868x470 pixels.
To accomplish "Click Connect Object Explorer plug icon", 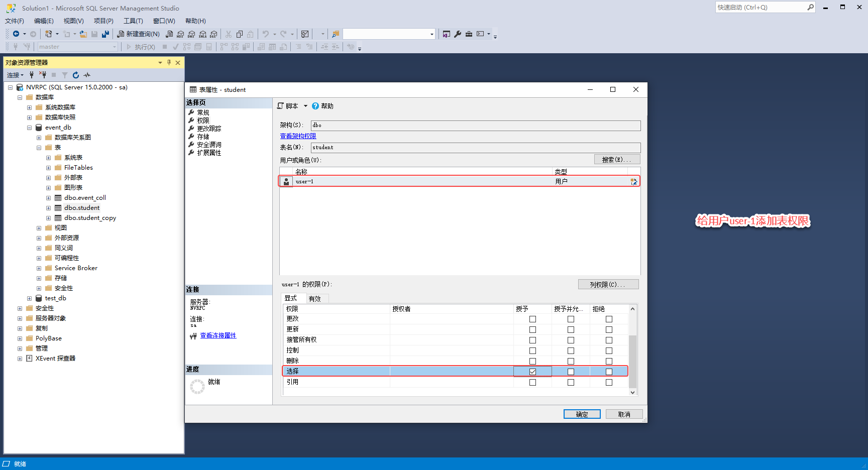I will click(32, 75).
